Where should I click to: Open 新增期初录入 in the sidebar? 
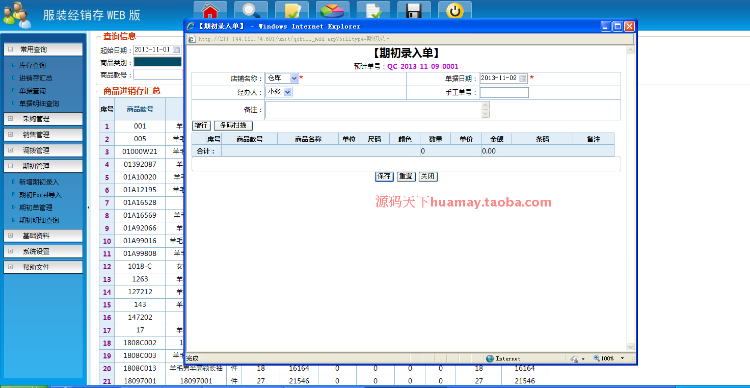pos(39,182)
